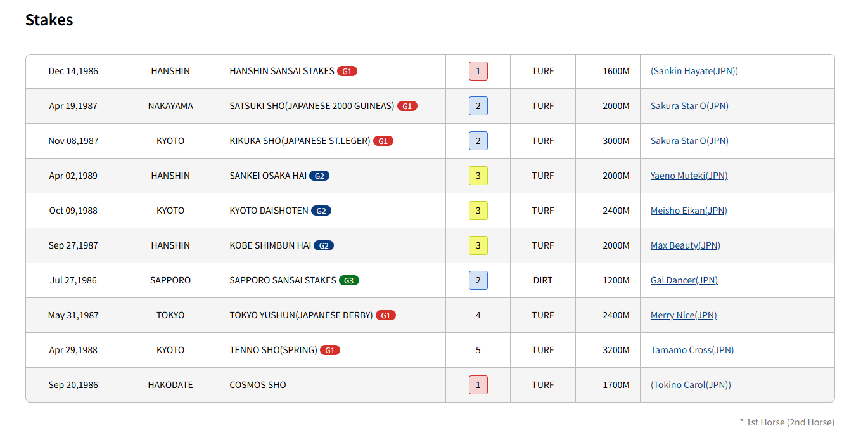Click the COSMOS SHO race name
The width and height of the screenshot is (868, 435).
point(258,385)
